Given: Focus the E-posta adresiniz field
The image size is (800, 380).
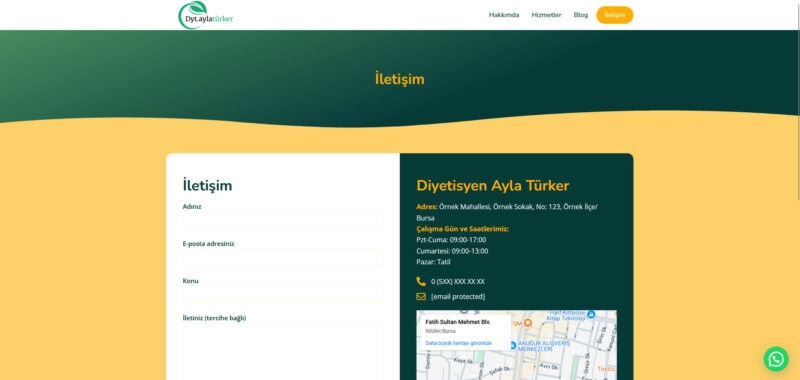Looking at the screenshot, I should tap(282, 257).
